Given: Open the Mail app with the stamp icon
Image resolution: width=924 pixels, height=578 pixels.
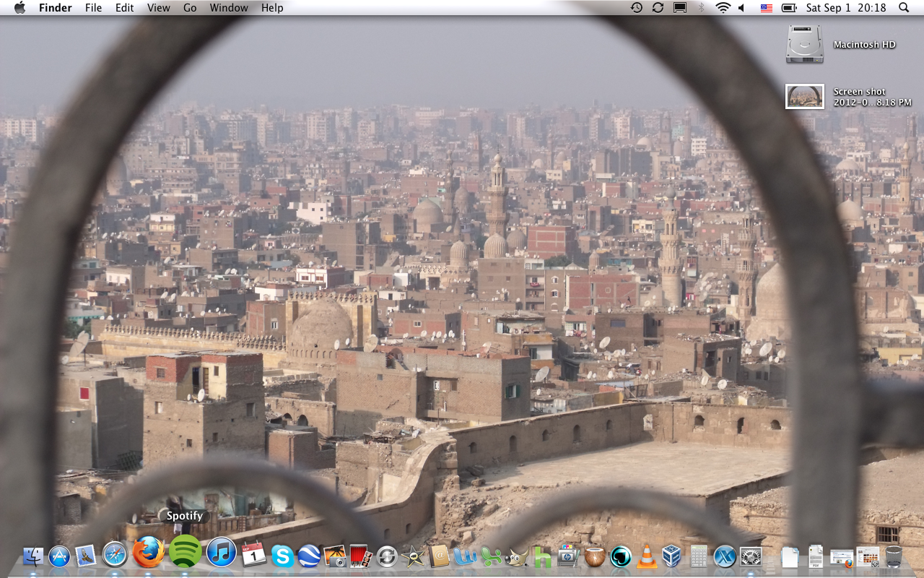Looking at the screenshot, I should coord(86,556).
